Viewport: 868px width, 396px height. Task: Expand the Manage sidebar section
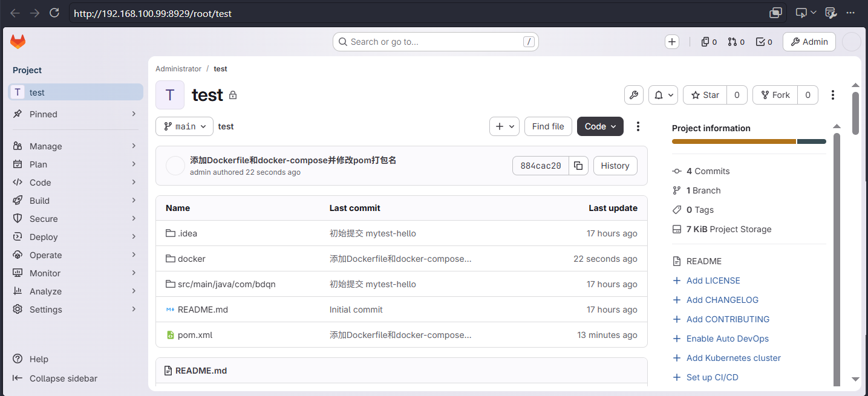pyautogui.click(x=76, y=146)
